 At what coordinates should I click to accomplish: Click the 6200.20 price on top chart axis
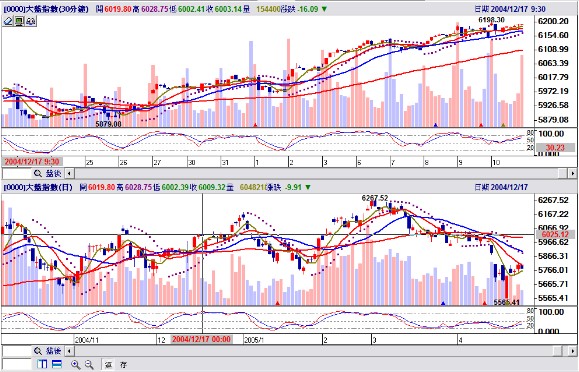(x=553, y=21)
